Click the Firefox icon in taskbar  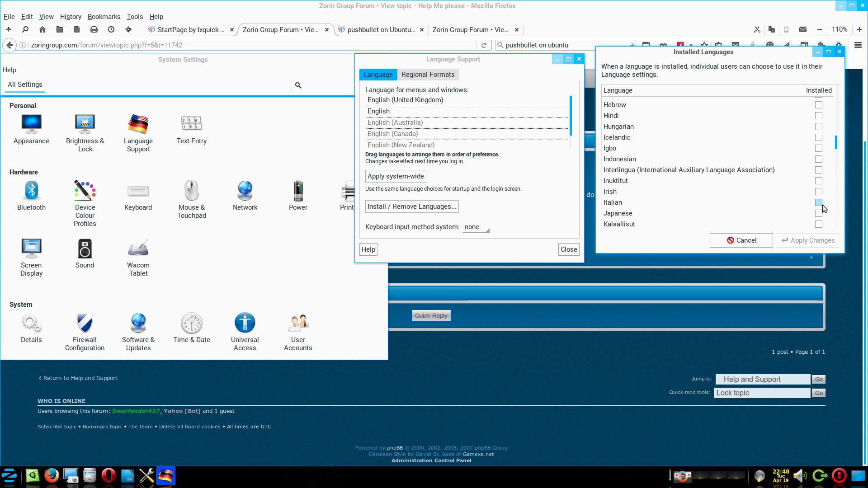(52, 476)
